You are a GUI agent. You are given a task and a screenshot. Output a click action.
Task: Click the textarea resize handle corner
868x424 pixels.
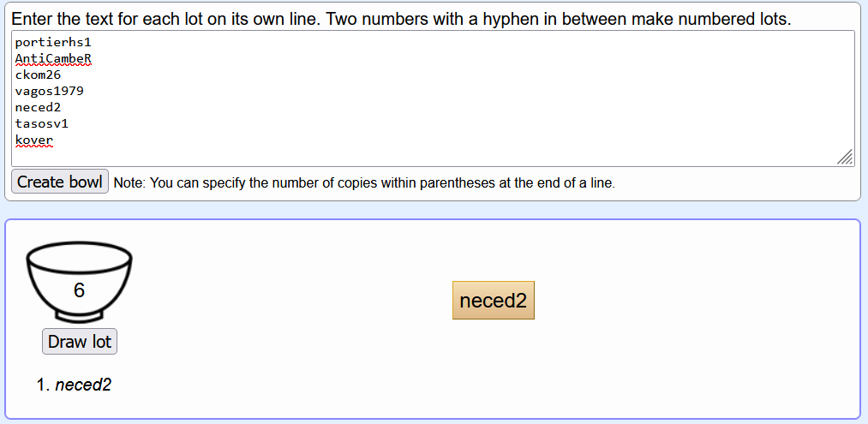tap(845, 158)
